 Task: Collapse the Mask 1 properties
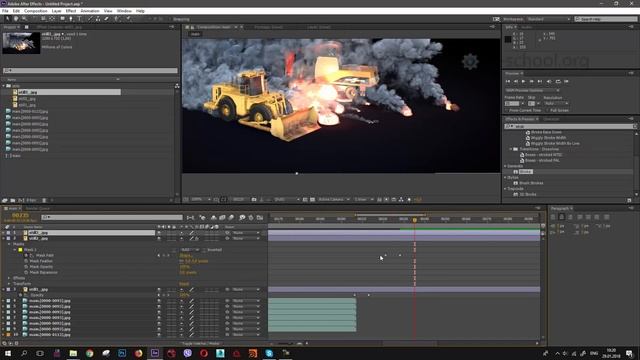pyautogui.click(x=15, y=250)
